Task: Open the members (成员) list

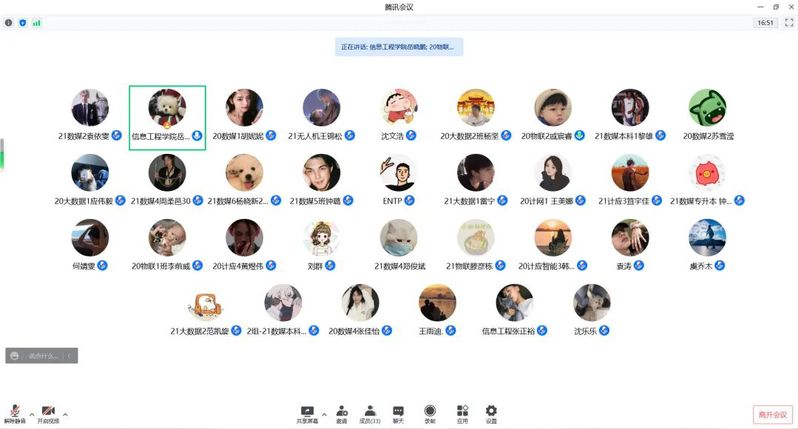Action: (x=370, y=412)
